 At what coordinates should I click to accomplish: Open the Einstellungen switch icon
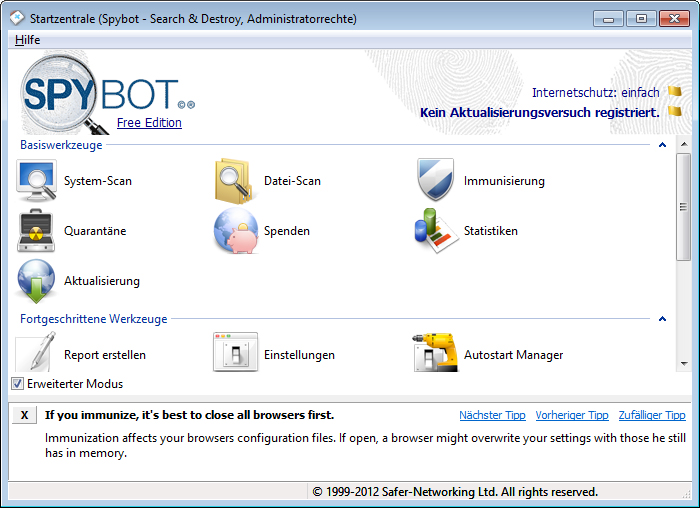[235, 352]
